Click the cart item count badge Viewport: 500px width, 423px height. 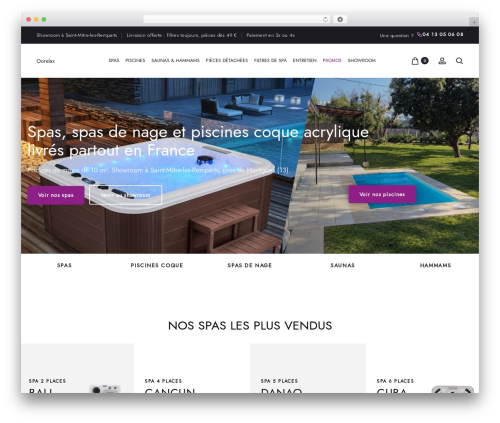point(424,60)
